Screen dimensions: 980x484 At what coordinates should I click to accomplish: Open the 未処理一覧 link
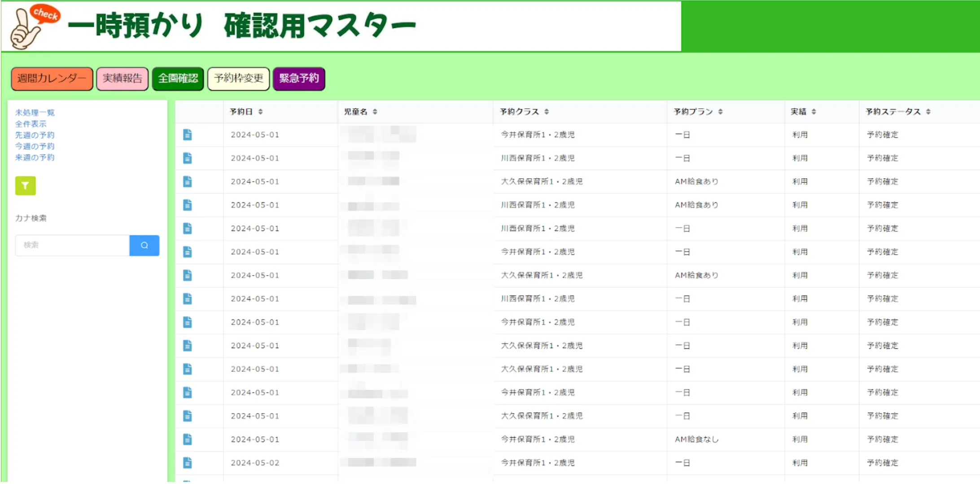click(x=35, y=112)
